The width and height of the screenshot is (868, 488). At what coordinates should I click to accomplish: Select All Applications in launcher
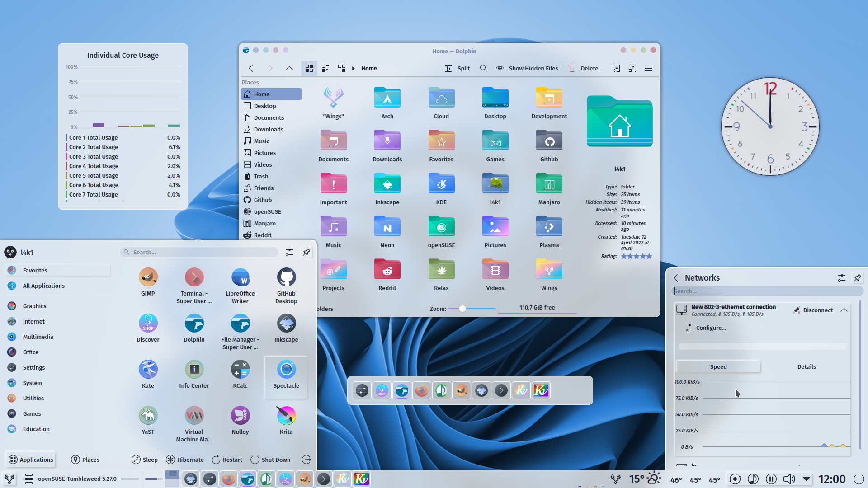(x=57, y=286)
